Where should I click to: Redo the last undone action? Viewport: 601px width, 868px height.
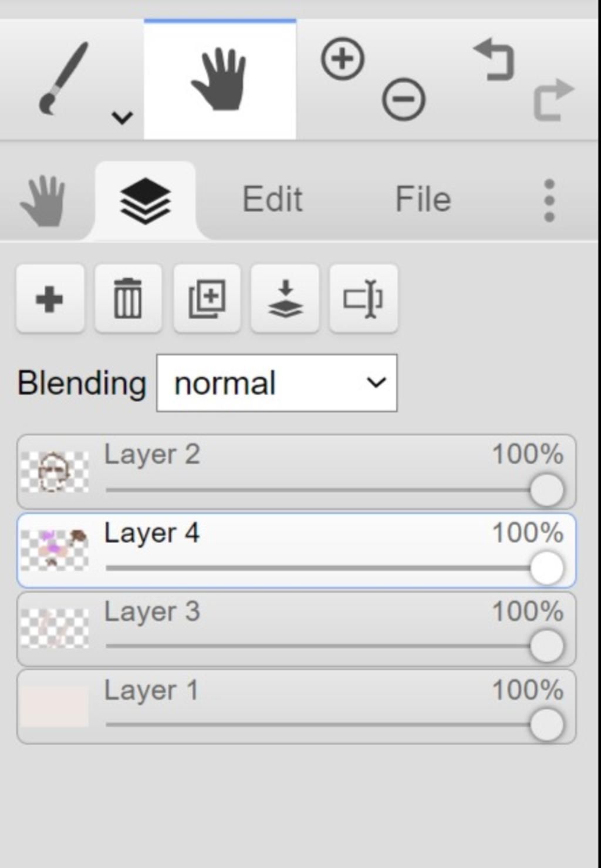click(x=553, y=100)
